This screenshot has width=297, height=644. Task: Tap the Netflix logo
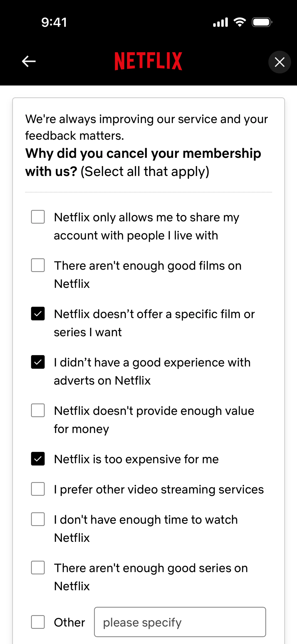[148, 61]
